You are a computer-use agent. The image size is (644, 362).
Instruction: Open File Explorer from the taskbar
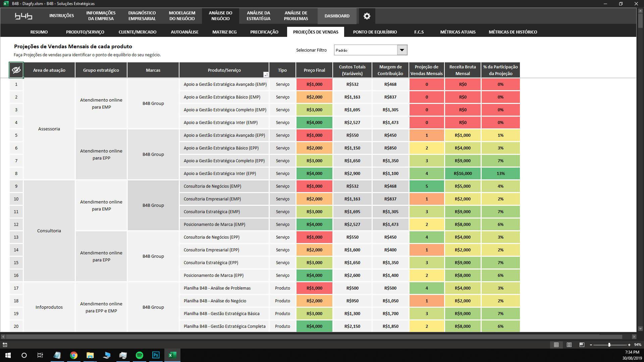(x=90, y=355)
